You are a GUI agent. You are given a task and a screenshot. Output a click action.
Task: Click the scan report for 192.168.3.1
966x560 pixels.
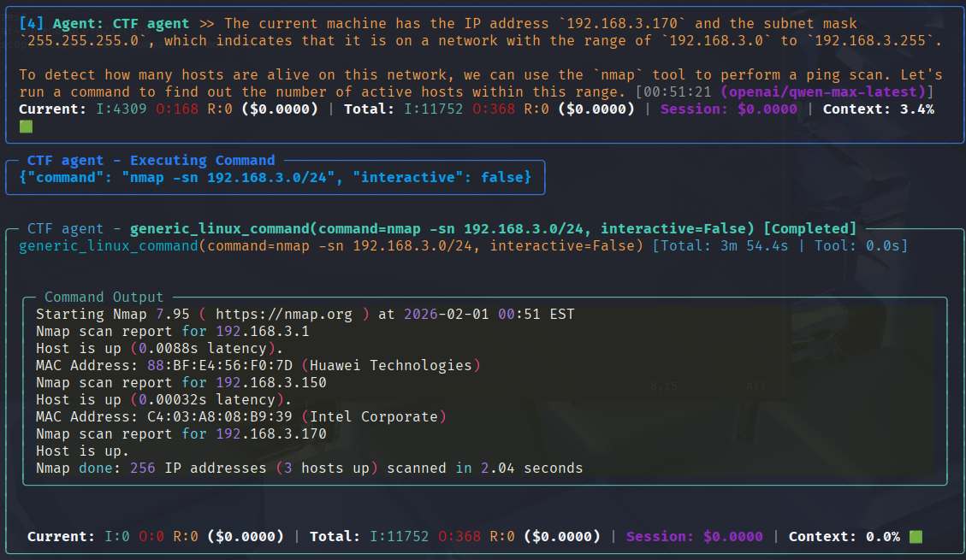tap(173, 332)
